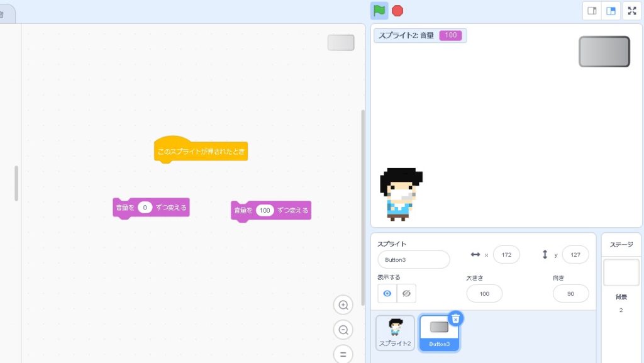Viewport: 644px width, 363px height.
Task: Select the スプライト2 sprite thumbnail
Action: coord(395,332)
